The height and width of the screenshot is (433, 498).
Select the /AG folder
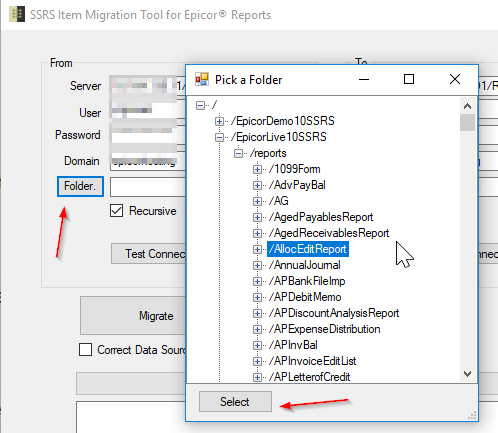click(278, 201)
